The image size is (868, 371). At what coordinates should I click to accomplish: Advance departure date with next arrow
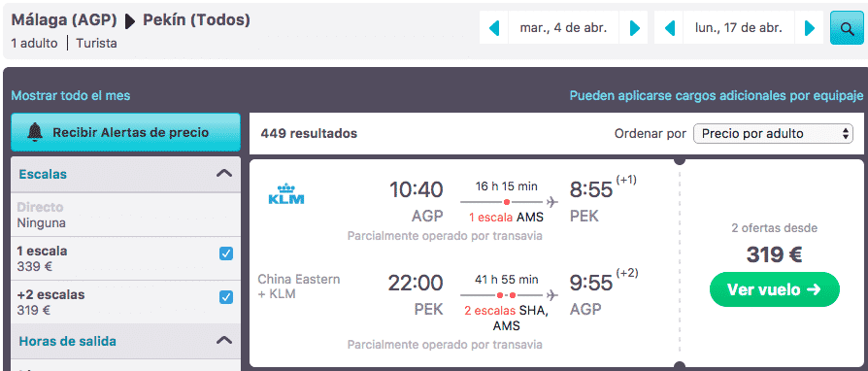pos(634,28)
